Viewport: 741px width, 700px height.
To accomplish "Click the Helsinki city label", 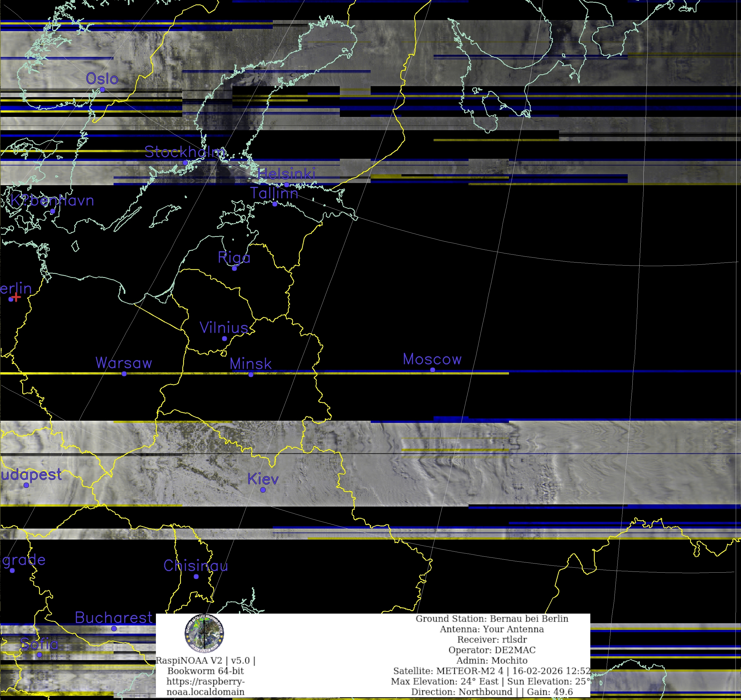I will coord(287,174).
